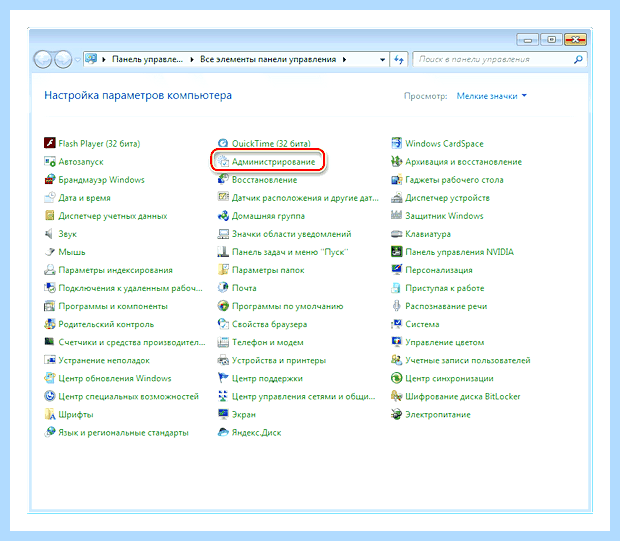This screenshot has height=541, width=620.
Task: Open Устройства и принтеры icon
Action: pyautogui.click(x=223, y=360)
